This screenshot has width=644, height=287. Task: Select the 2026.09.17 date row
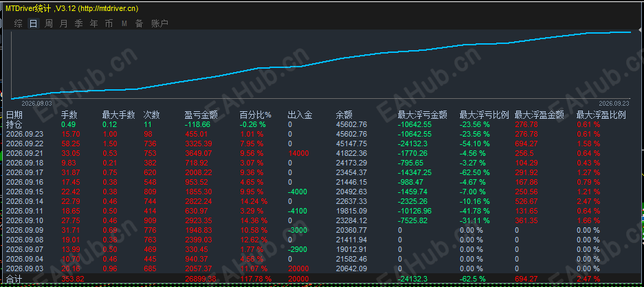(x=25, y=172)
